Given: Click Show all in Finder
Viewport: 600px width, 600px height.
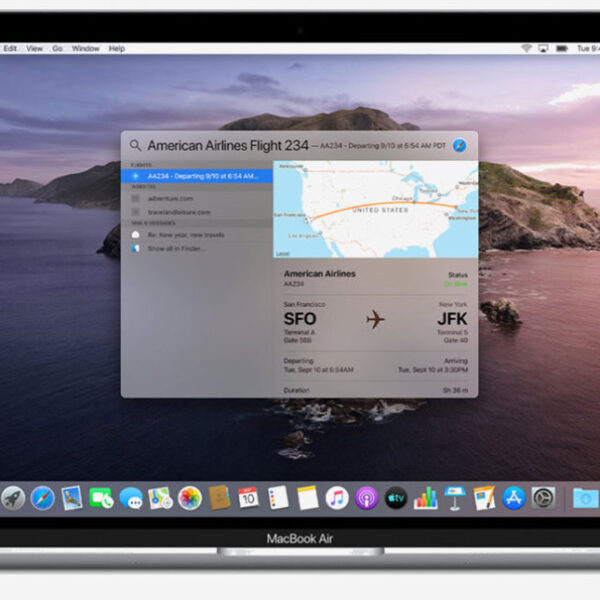Looking at the screenshot, I should point(197,248).
